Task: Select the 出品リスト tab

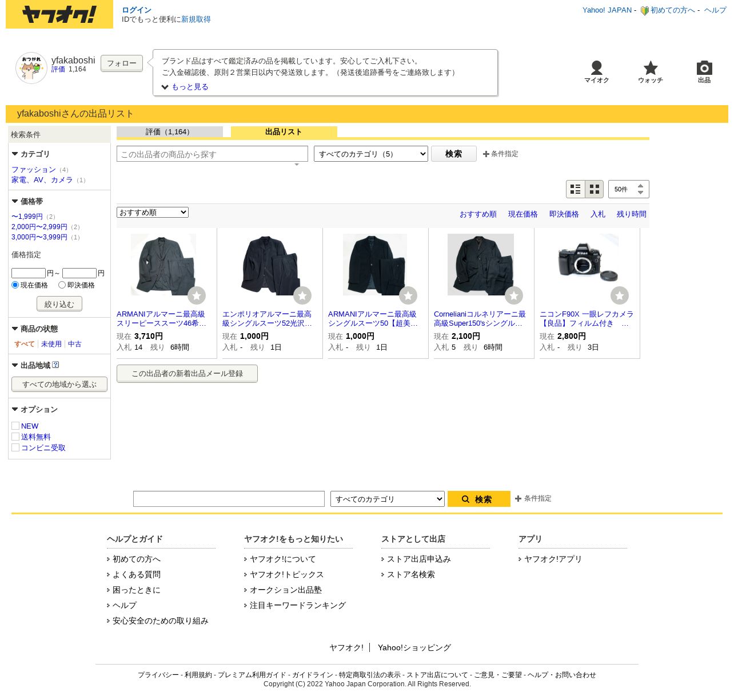Action: coord(284,132)
